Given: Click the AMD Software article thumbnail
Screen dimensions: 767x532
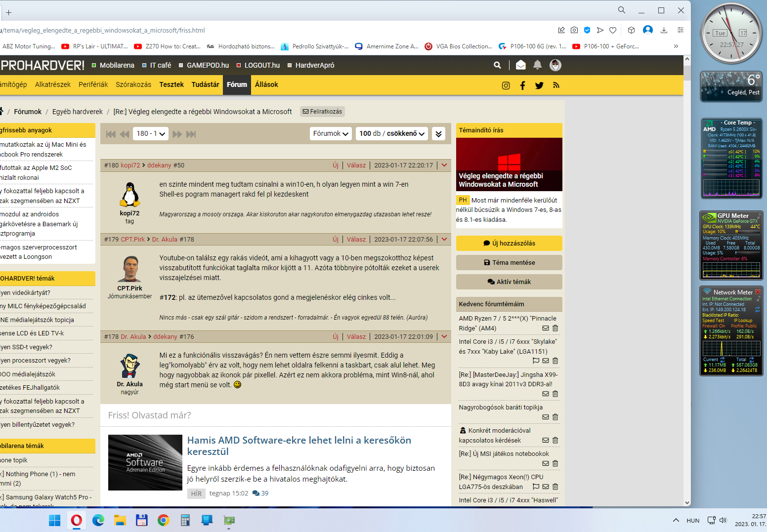Looking at the screenshot, I should pyautogui.click(x=145, y=462).
